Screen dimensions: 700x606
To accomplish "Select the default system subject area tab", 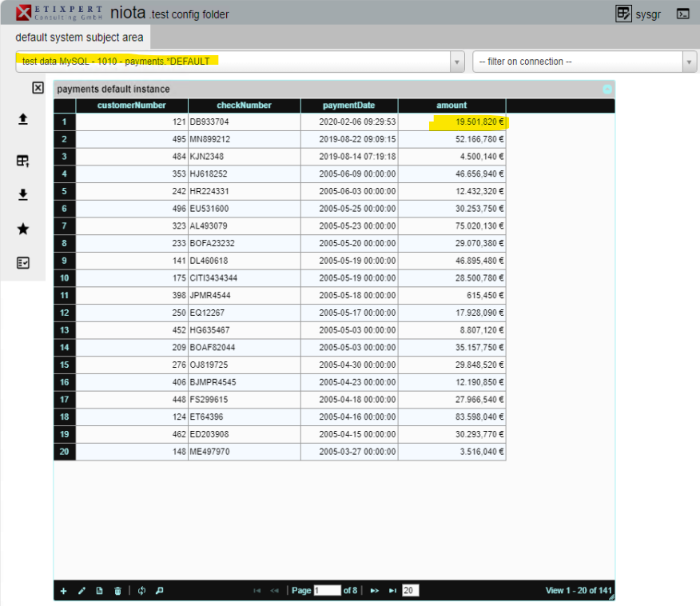I will pos(79,38).
